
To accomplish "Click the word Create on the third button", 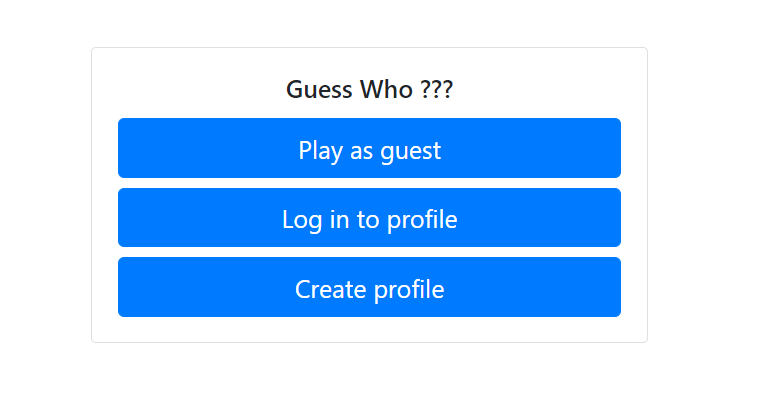I will (328, 289).
